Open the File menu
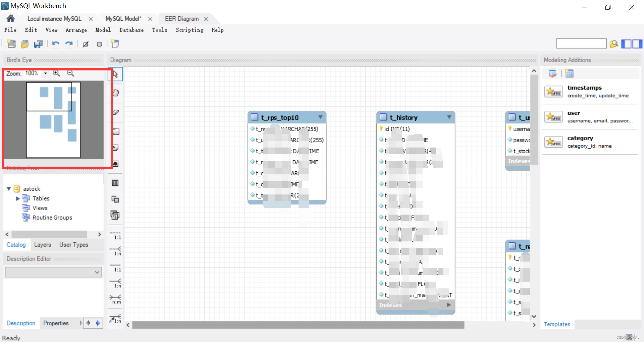 pyautogui.click(x=10, y=30)
